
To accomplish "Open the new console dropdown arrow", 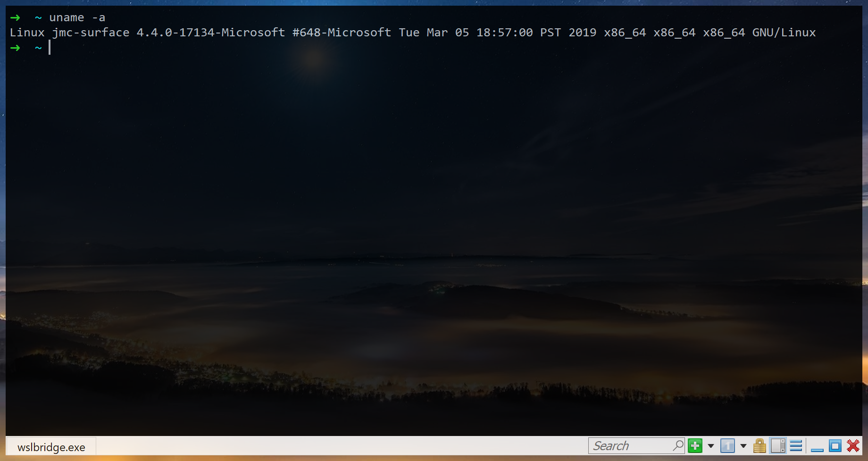I will (x=711, y=446).
